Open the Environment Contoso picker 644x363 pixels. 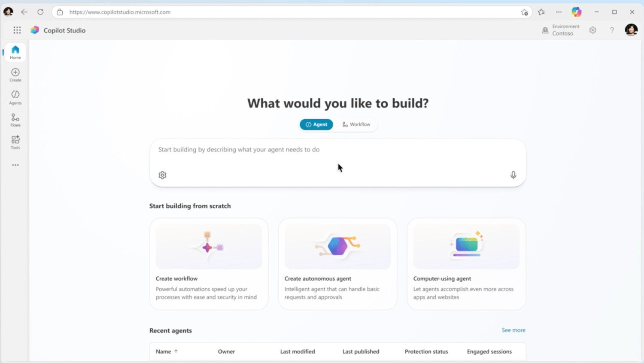click(561, 30)
